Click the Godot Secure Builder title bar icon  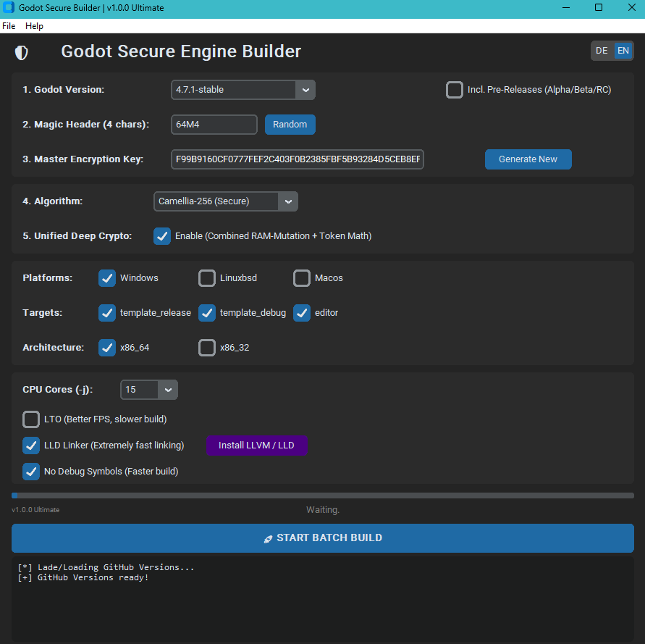click(x=8, y=7)
